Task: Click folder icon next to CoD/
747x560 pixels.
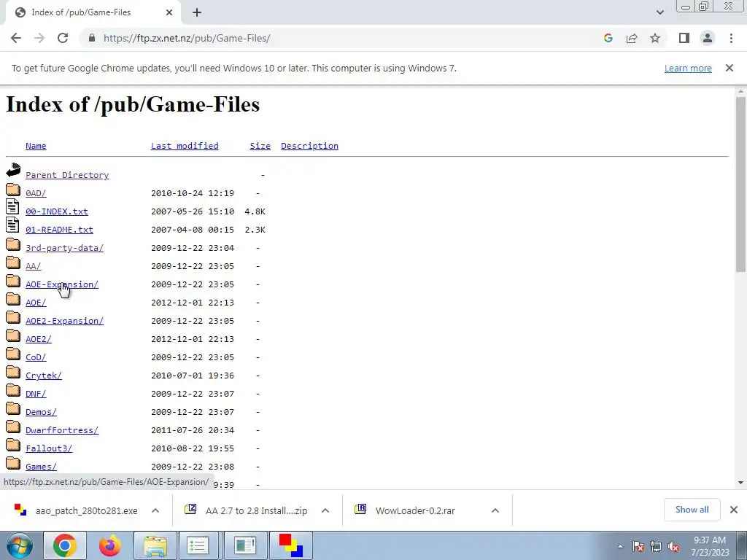Action: [13, 354]
